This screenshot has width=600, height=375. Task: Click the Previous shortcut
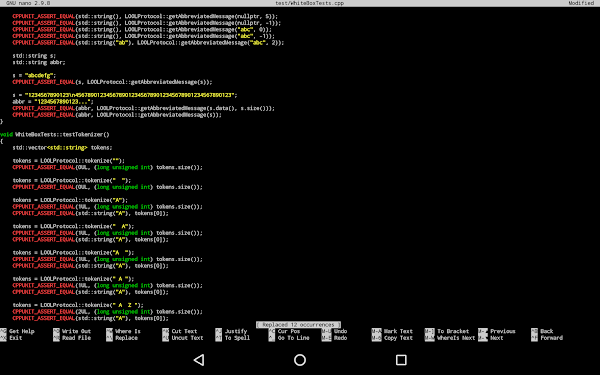497,331
